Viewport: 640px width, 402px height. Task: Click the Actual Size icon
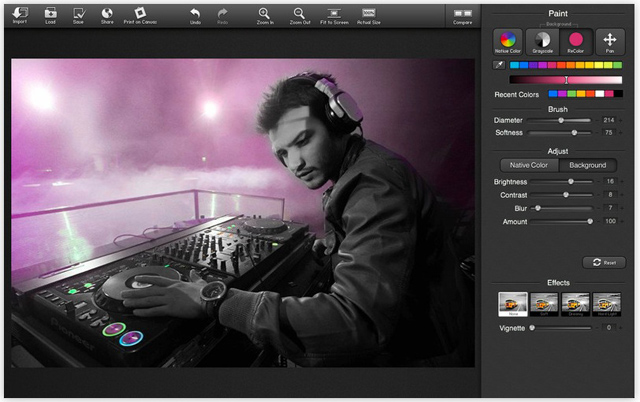point(369,13)
